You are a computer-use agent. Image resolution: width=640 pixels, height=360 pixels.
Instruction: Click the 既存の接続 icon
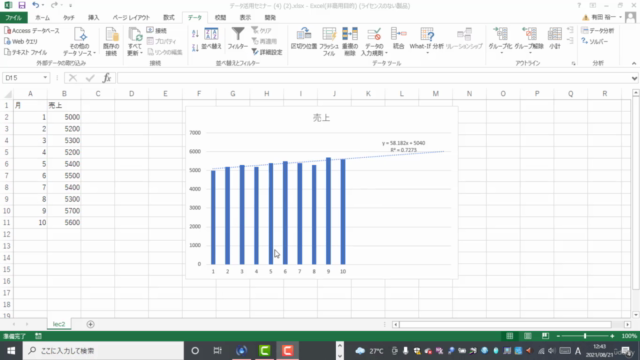(111, 42)
